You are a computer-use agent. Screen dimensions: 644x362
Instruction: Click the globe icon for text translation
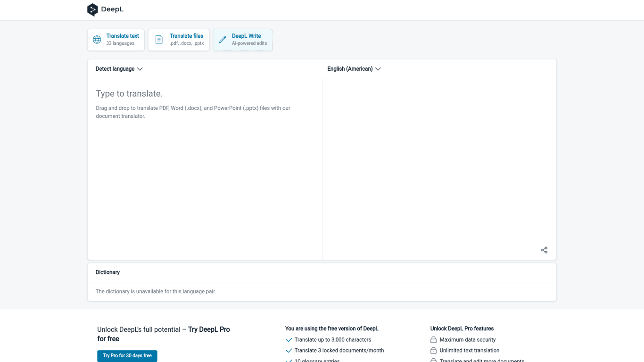[97, 40]
